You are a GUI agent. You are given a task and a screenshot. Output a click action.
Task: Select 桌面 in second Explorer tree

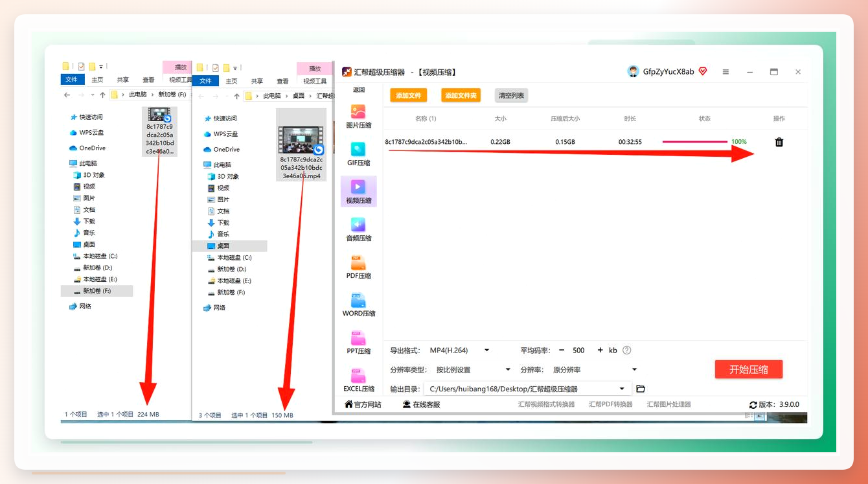(229, 246)
